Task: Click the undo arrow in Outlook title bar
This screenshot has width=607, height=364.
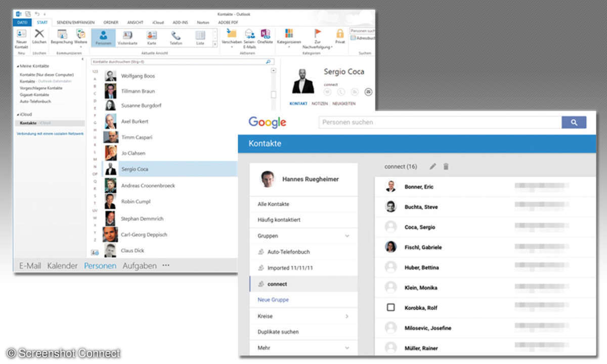Action: (37, 14)
